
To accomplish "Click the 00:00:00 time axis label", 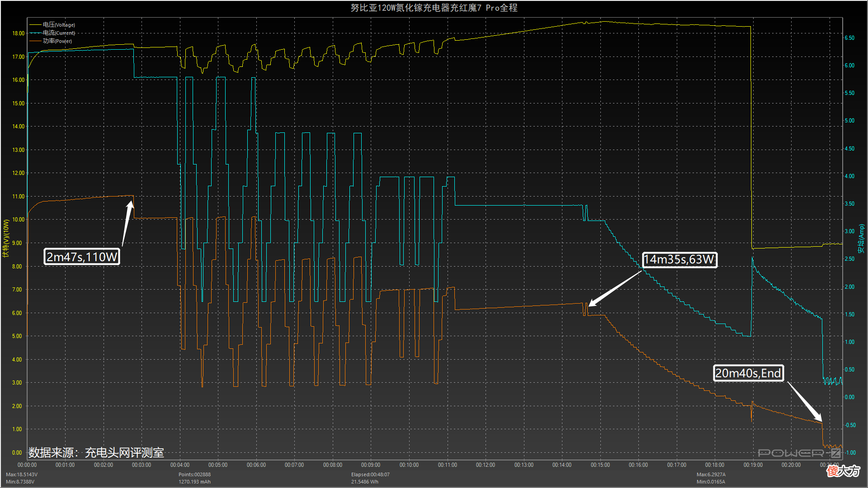I will click(27, 465).
